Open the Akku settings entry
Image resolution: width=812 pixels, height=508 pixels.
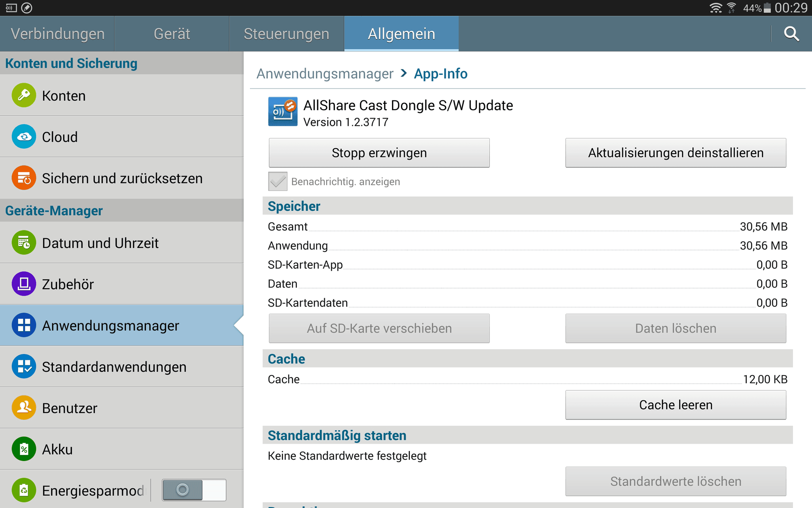click(122, 449)
